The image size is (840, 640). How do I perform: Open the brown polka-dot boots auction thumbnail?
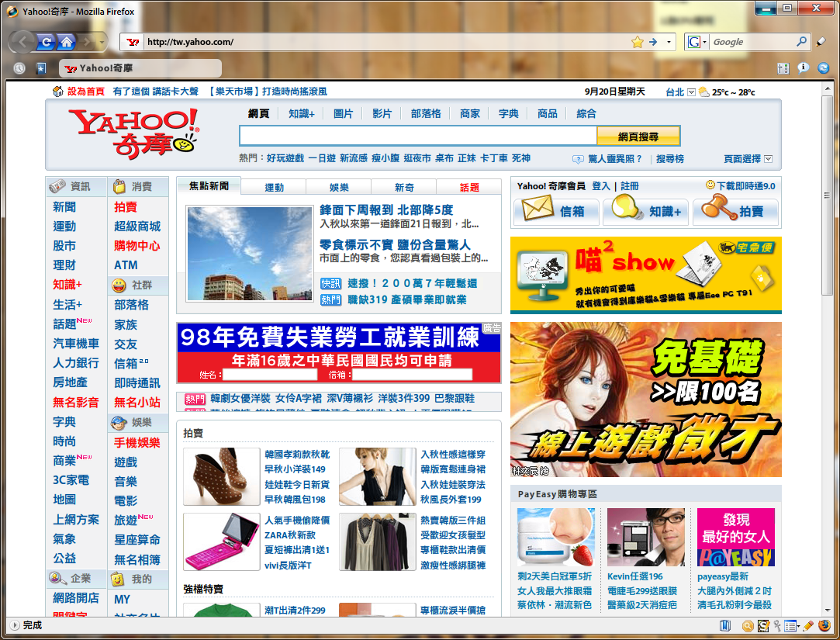pyautogui.click(x=221, y=476)
